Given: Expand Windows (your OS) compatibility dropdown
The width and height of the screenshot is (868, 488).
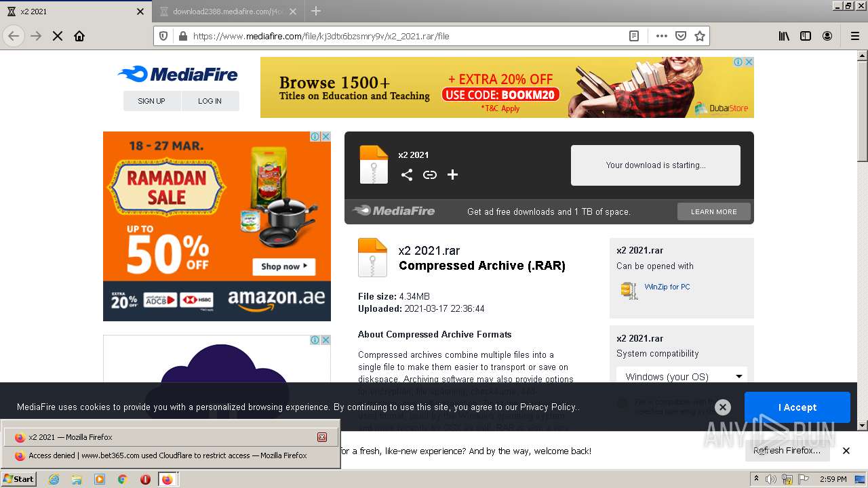Looking at the screenshot, I should coord(682,376).
